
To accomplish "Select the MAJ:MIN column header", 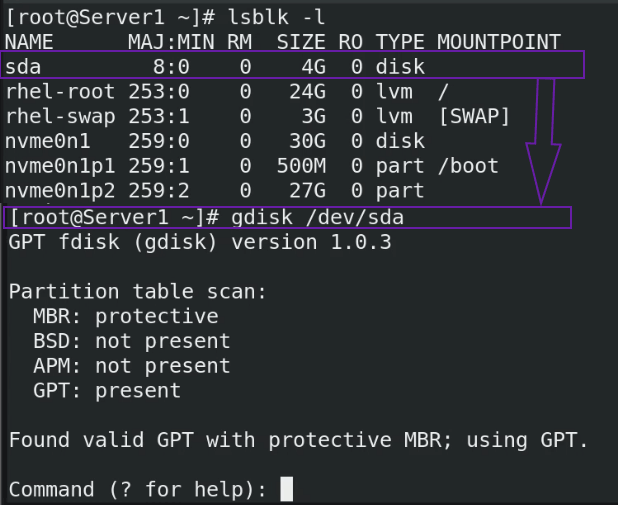I will click(x=171, y=42).
